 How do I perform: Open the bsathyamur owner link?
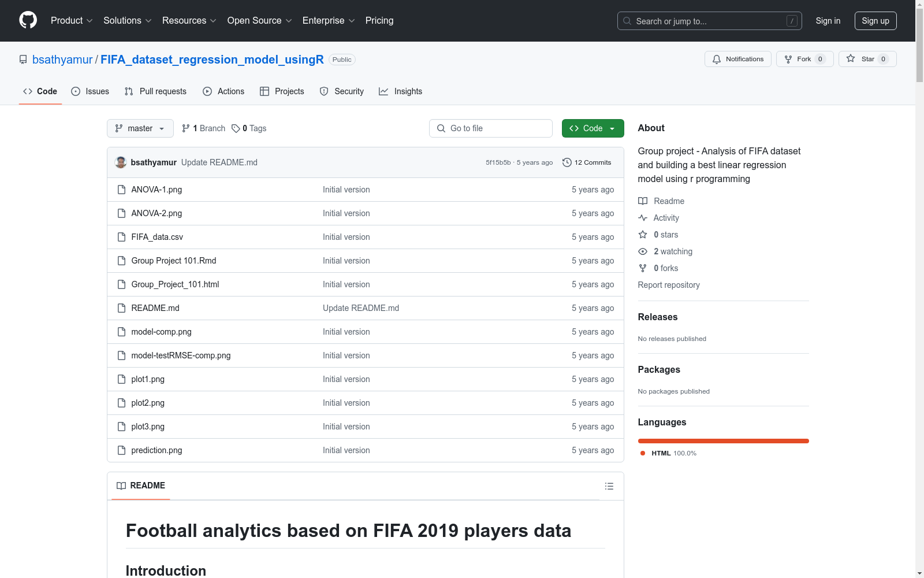(62, 60)
